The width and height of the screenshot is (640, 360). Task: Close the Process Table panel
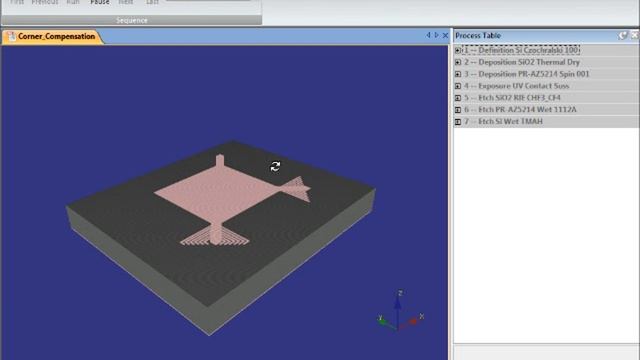pyautogui.click(x=635, y=36)
